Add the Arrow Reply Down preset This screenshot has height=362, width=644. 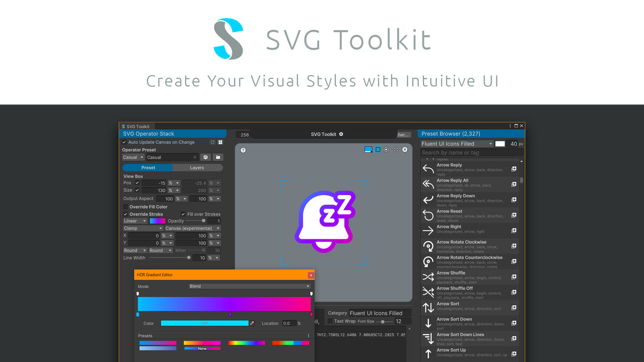tap(514, 200)
